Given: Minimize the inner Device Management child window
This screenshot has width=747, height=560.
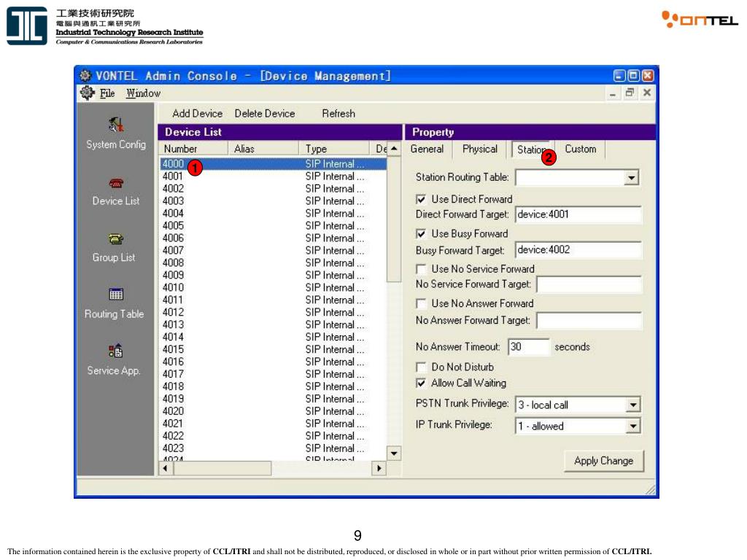Looking at the screenshot, I should click(613, 93).
